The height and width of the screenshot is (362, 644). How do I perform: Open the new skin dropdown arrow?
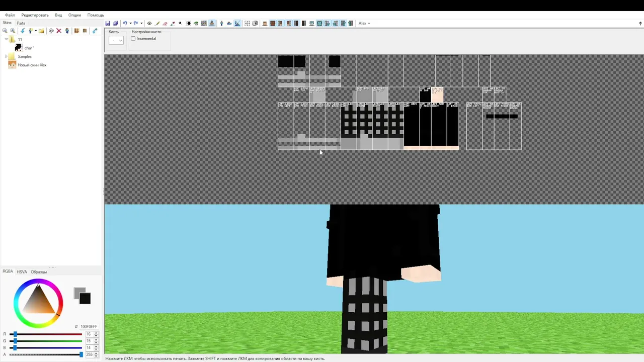point(35,31)
